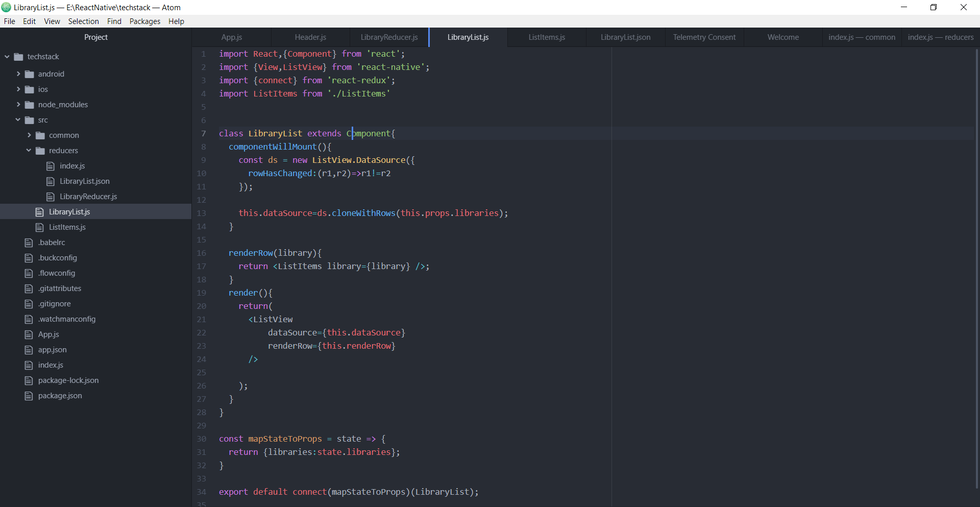This screenshot has width=980, height=507.
Task: Open the Help menu
Action: click(x=177, y=21)
